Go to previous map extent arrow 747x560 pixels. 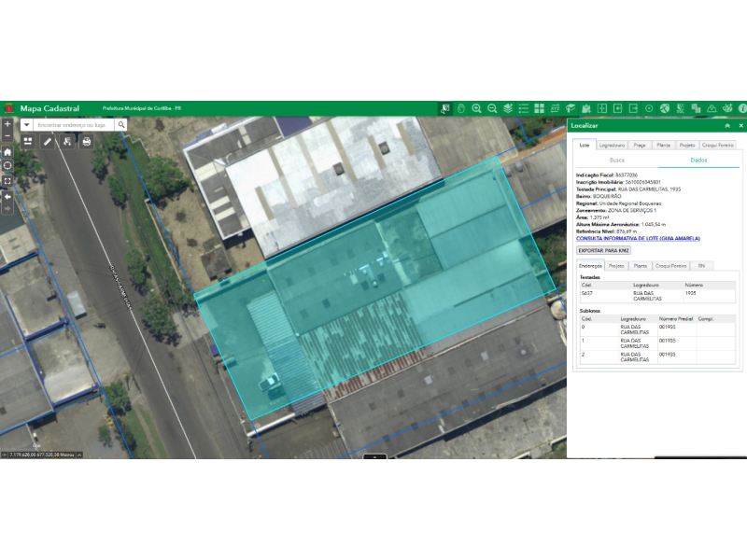pyautogui.click(x=7, y=197)
